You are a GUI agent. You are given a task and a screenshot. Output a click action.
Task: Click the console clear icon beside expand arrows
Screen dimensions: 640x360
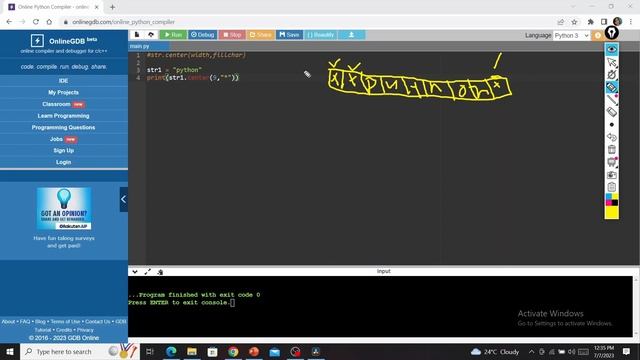click(x=160, y=272)
